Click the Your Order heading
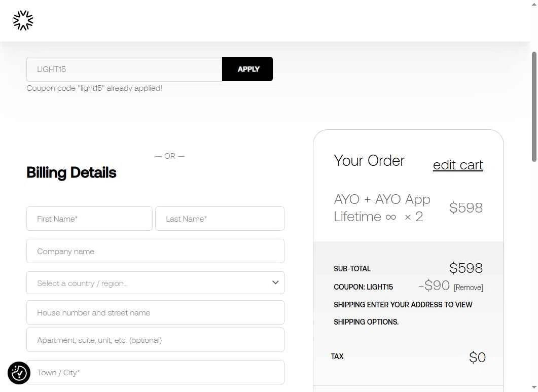Viewport: 538px width, 392px height. [x=369, y=161]
